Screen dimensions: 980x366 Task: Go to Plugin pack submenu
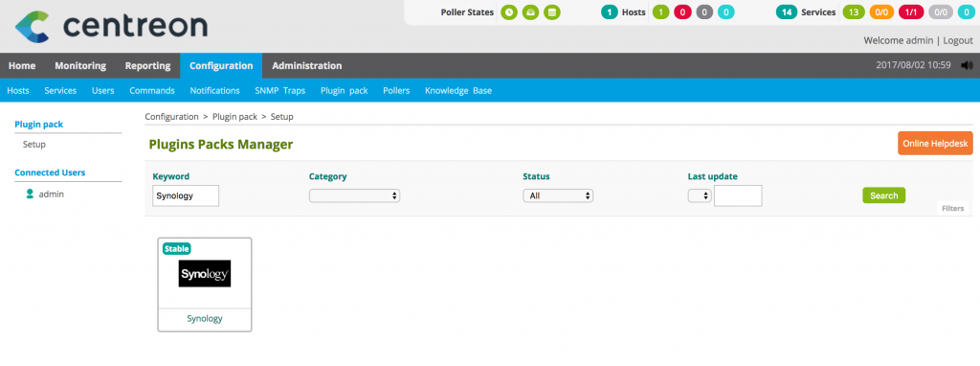pos(345,91)
